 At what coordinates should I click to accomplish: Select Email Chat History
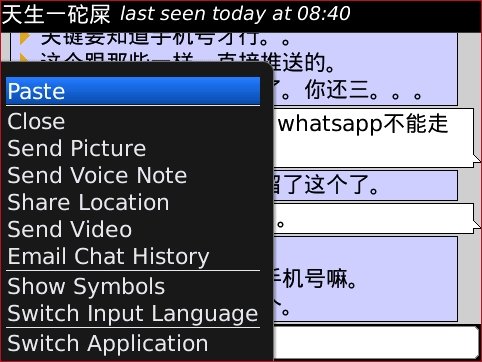[133, 256]
